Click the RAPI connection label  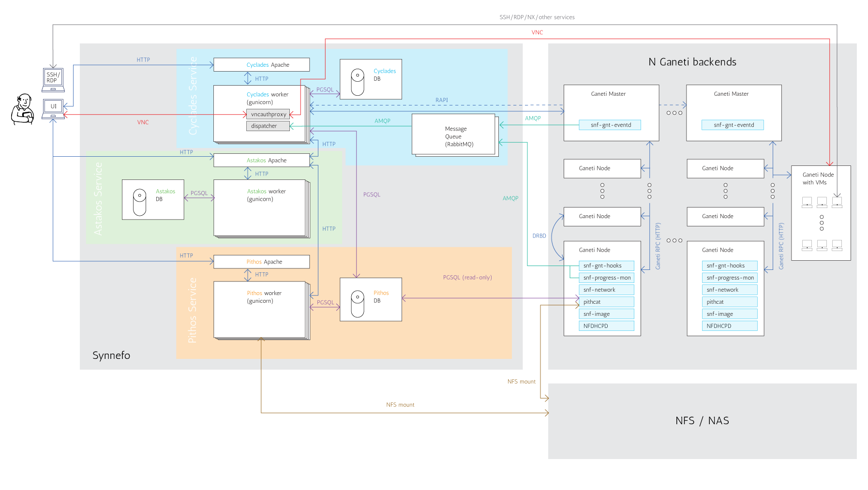point(442,100)
